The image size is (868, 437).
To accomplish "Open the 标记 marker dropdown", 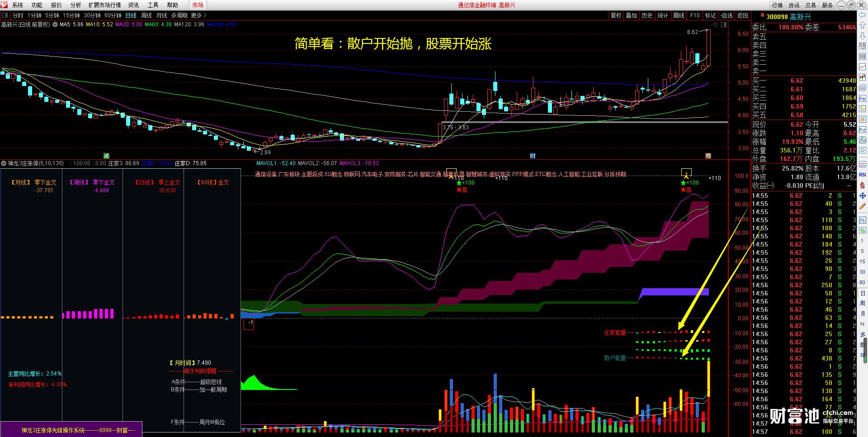I will (x=710, y=15).
